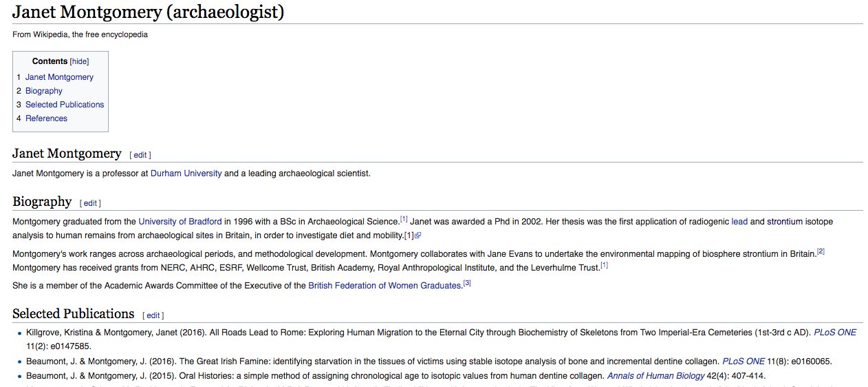Open citation [1] after Leverhulme Trust
Viewport: 868px width, 387px height.
604,265
